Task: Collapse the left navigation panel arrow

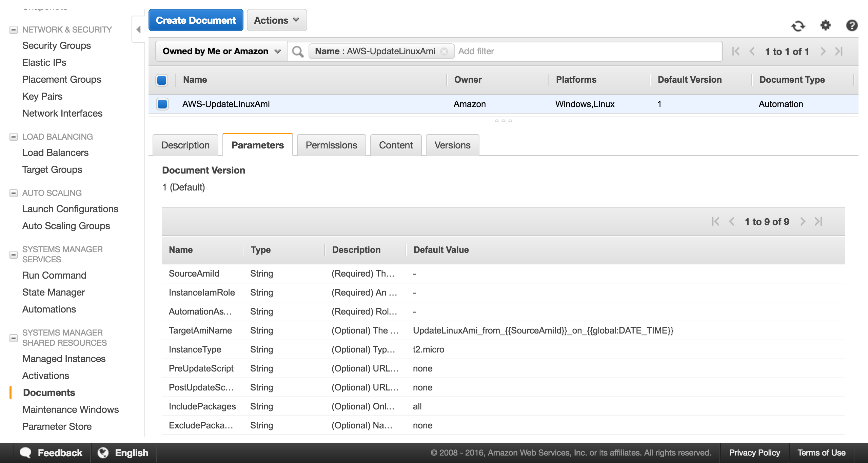Action: click(x=138, y=29)
